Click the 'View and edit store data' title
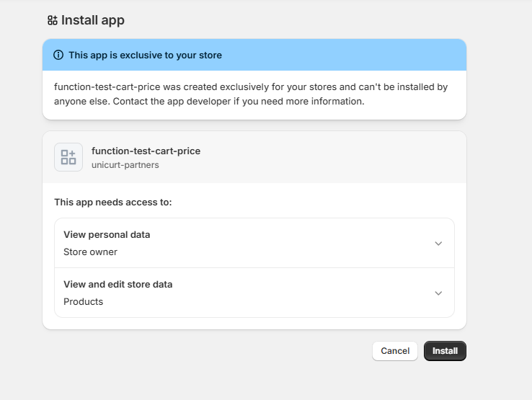The width and height of the screenshot is (532, 400). (118, 285)
